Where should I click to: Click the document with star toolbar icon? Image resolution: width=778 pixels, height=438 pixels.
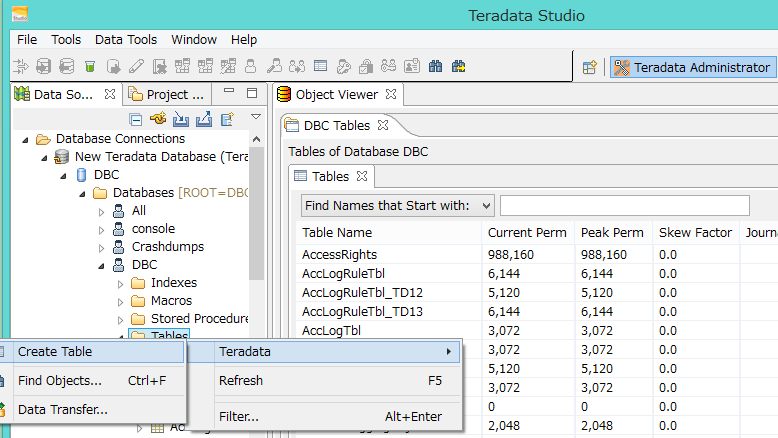click(x=159, y=66)
